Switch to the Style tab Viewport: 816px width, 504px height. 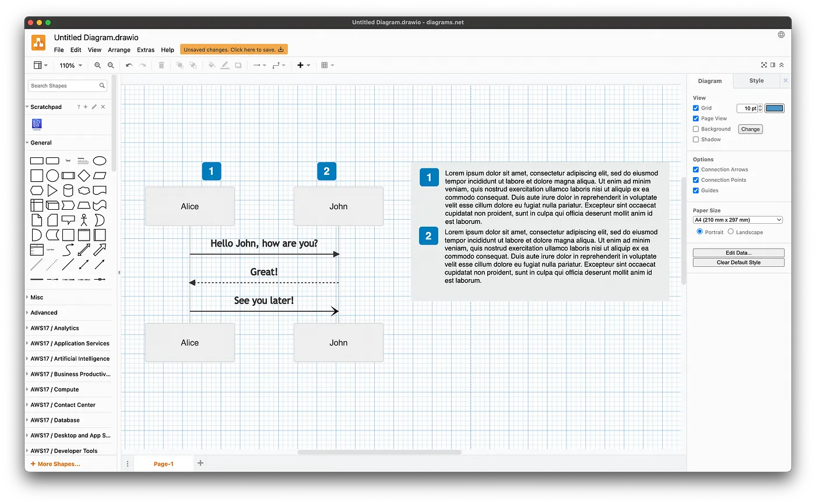point(756,80)
